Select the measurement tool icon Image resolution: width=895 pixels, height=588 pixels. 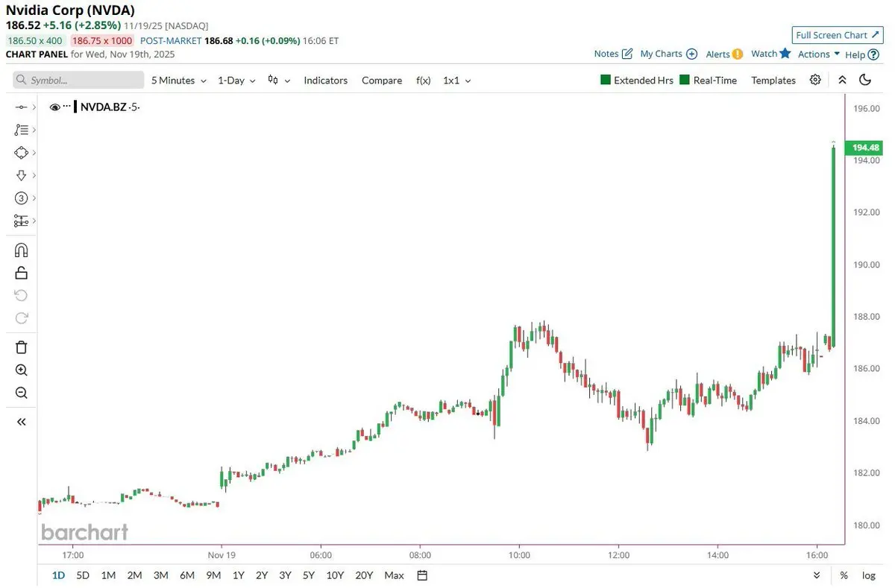pos(21,221)
